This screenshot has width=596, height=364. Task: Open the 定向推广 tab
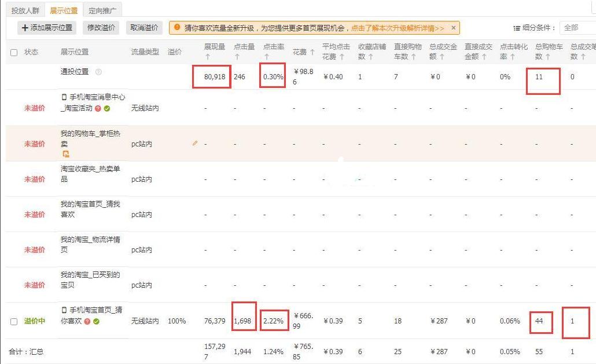tap(102, 9)
